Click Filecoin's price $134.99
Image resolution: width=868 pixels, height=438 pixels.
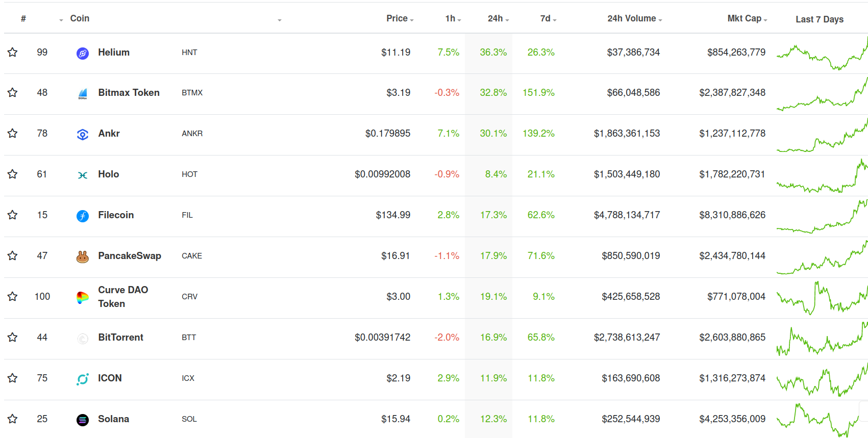click(393, 215)
